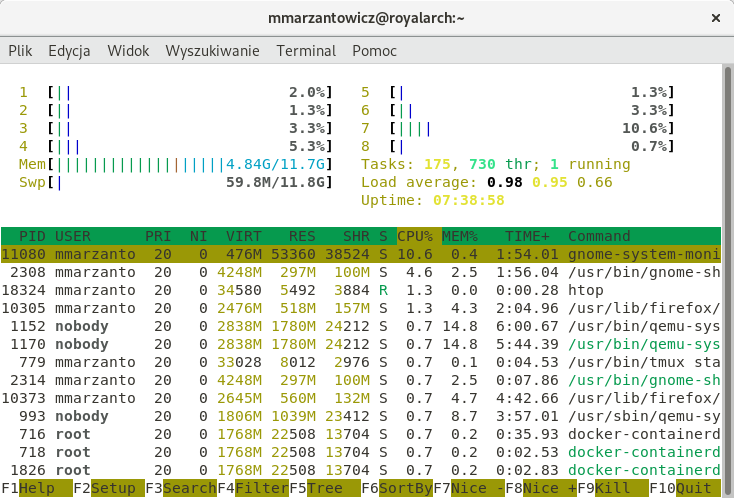Image resolution: width=734 pixels, height=498 pixels.
Task: Sort by the MEM% column header
Action: tap(460, 236)
